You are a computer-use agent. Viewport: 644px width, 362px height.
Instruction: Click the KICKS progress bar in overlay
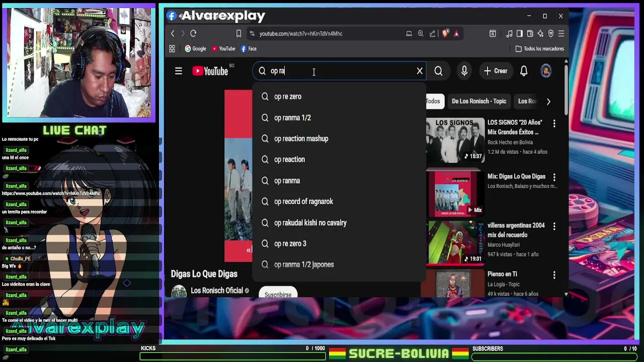232,356
